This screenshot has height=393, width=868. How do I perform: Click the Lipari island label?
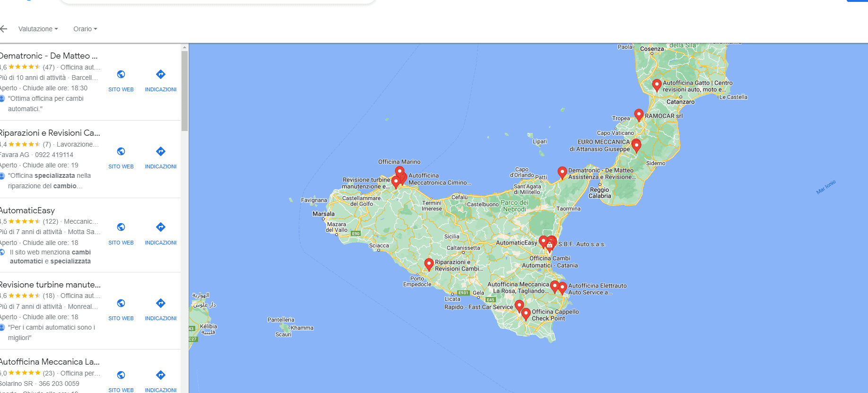point(540,142)
